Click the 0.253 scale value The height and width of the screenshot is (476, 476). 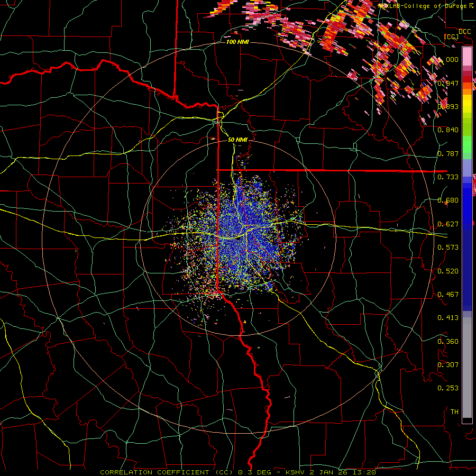click(x=448, y=388)
